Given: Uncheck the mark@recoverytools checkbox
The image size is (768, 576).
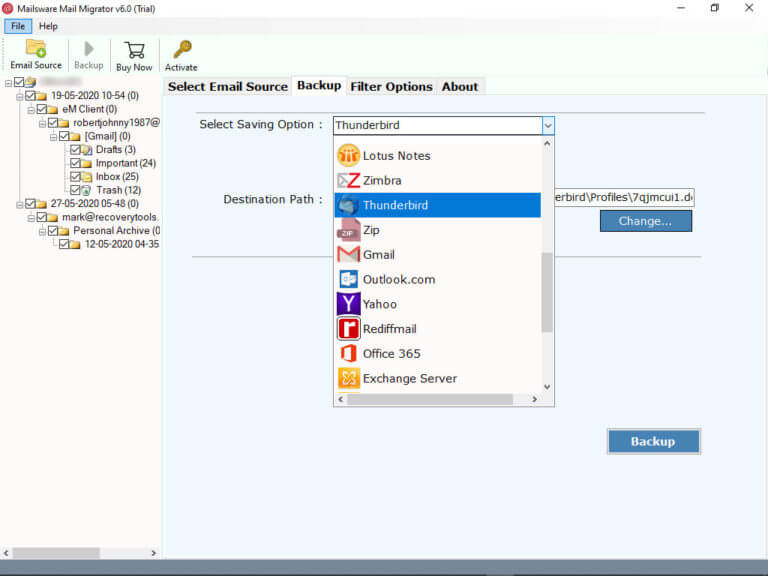Looking at the screenshot, I should pyautogui.click(x=41, y=217).
